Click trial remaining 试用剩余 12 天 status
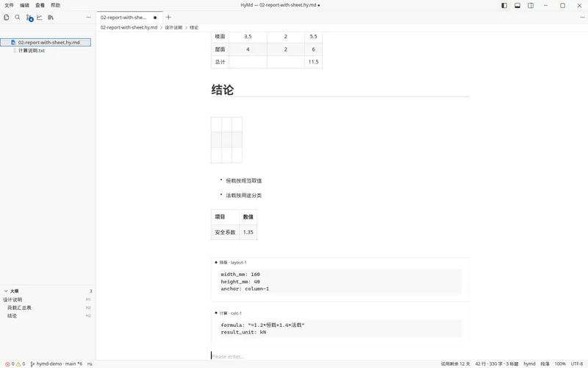The width and height of the screenshot is (588, 368). pos(455,364)
